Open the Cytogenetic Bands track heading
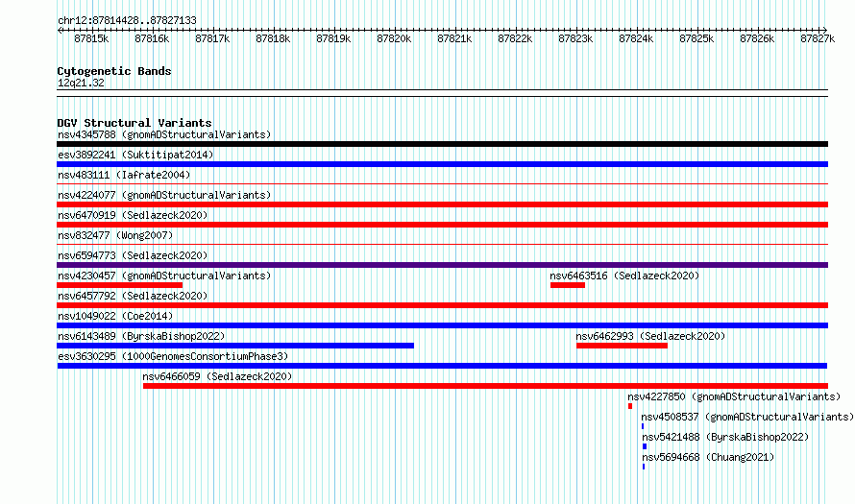855x504 pixels. (114, 71)
